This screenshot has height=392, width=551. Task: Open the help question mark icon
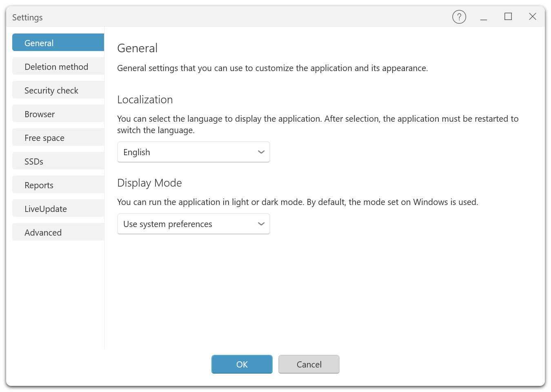(x=459, y=17)
